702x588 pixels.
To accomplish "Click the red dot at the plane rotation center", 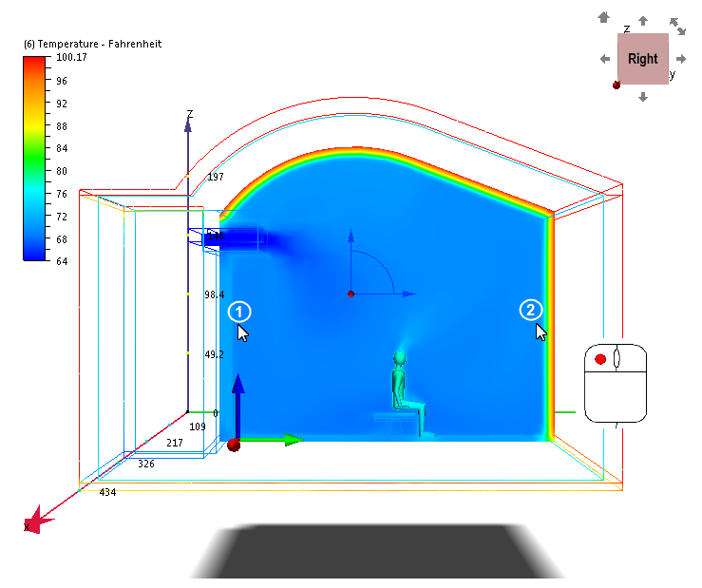I will click(x=351, y=294).
